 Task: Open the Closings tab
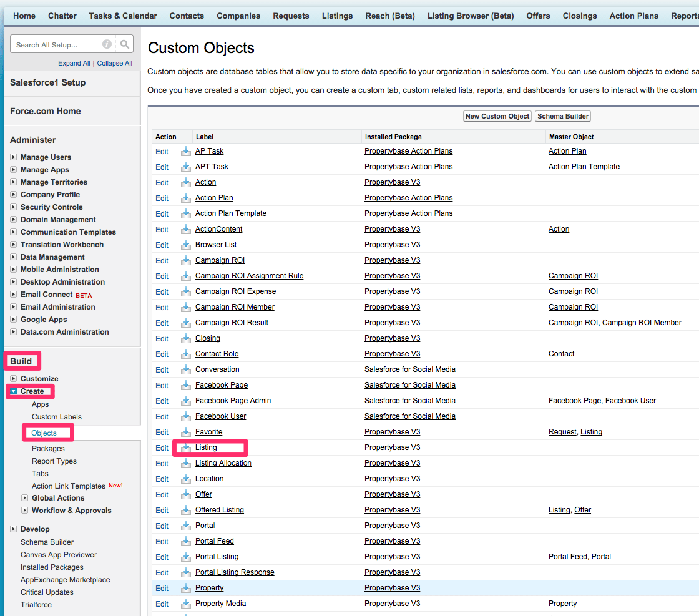tap(579, 16)
